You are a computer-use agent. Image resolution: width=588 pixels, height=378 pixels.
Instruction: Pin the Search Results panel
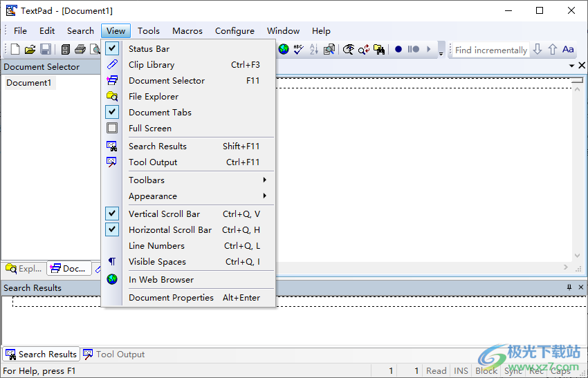[x=569, y=287]
